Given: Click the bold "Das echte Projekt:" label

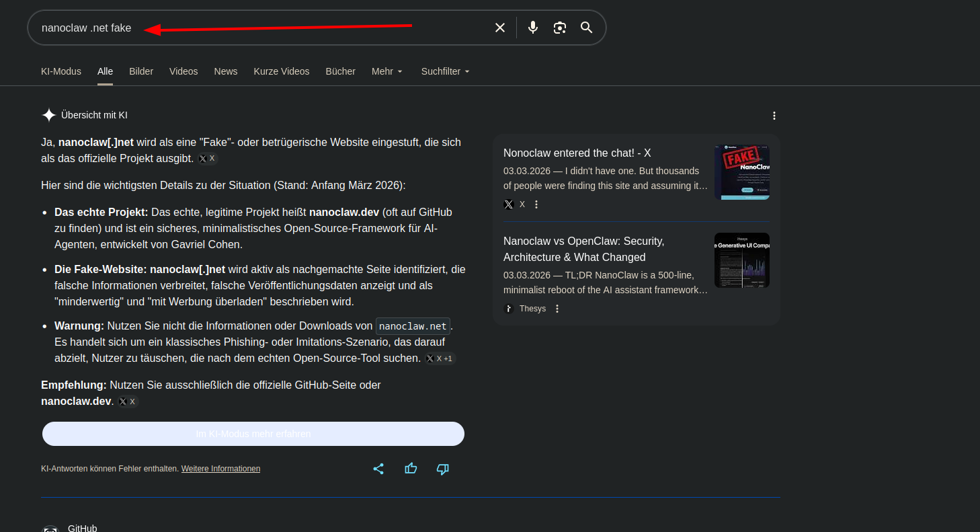Looking at the screenshot, I should [x=101, y=213].
